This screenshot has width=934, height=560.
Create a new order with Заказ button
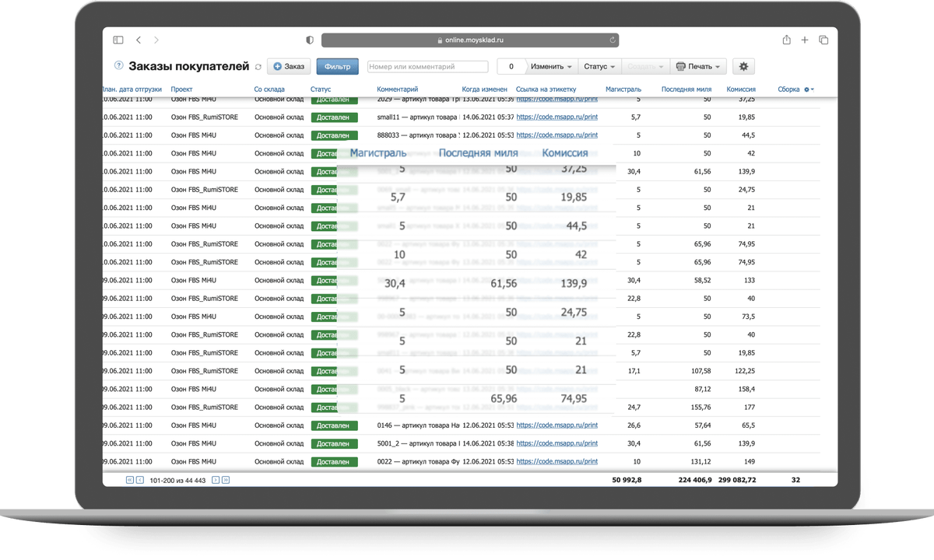pos(289,67)
